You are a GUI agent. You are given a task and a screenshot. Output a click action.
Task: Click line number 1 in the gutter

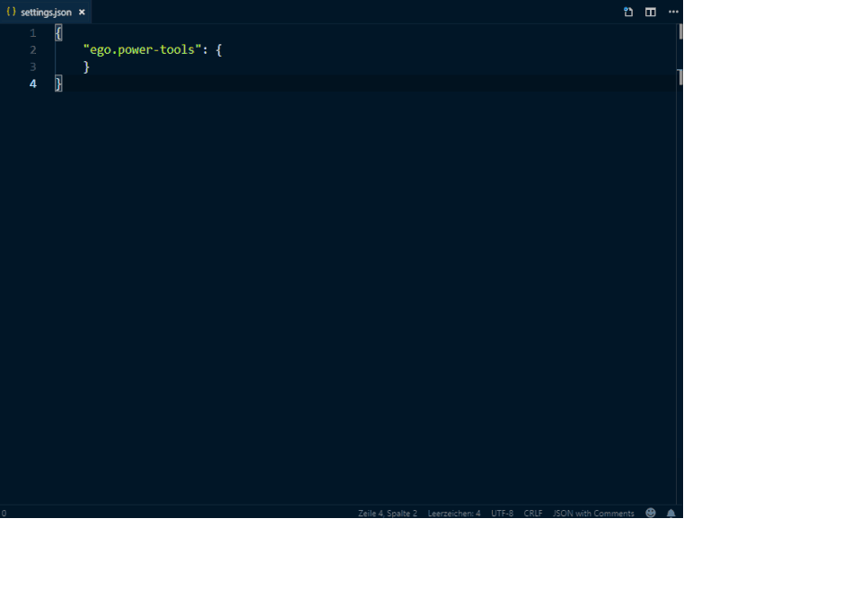33,33
